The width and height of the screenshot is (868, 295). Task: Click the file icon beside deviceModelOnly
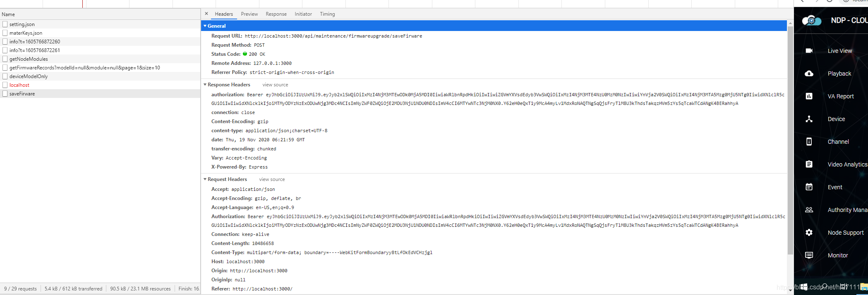click(5, 76)
